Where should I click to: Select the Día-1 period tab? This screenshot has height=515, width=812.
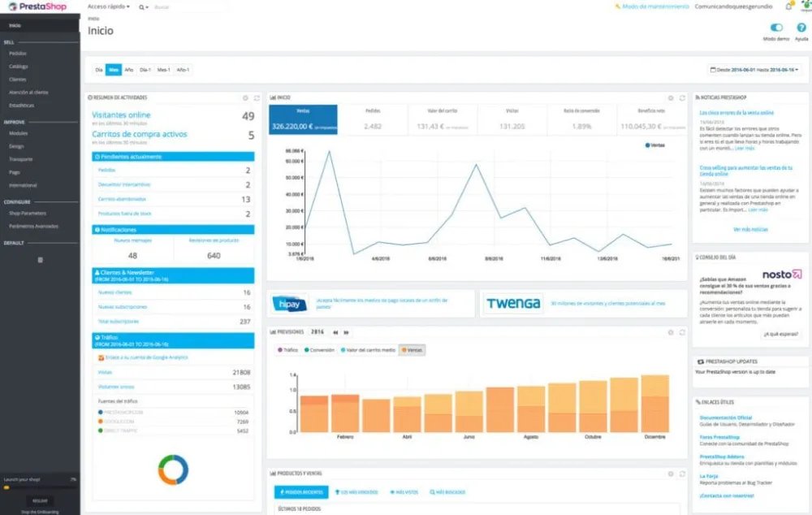click(x=145, y=69)
